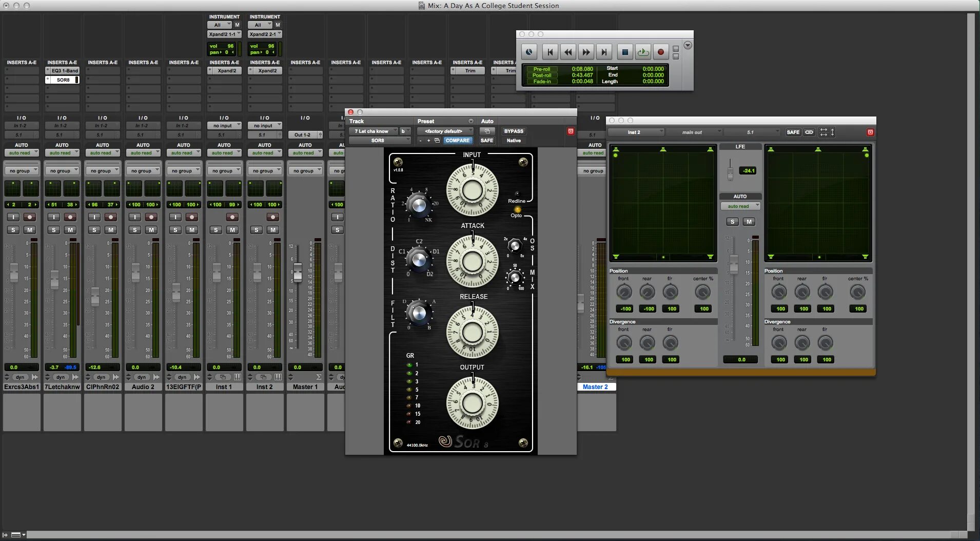This screenshot has height=541, width=980.
Task: Click the dyn button on Audio 2 track
Action: pyautogui.click(x=142, y=377)
